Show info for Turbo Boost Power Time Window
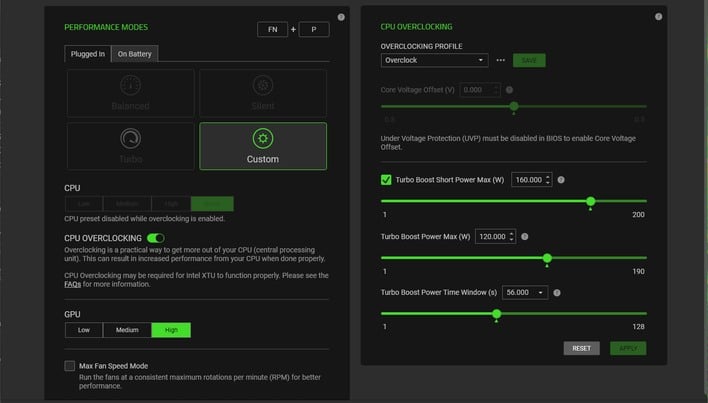The width and height of the screenshot is (708, 403). click(557, 293)
